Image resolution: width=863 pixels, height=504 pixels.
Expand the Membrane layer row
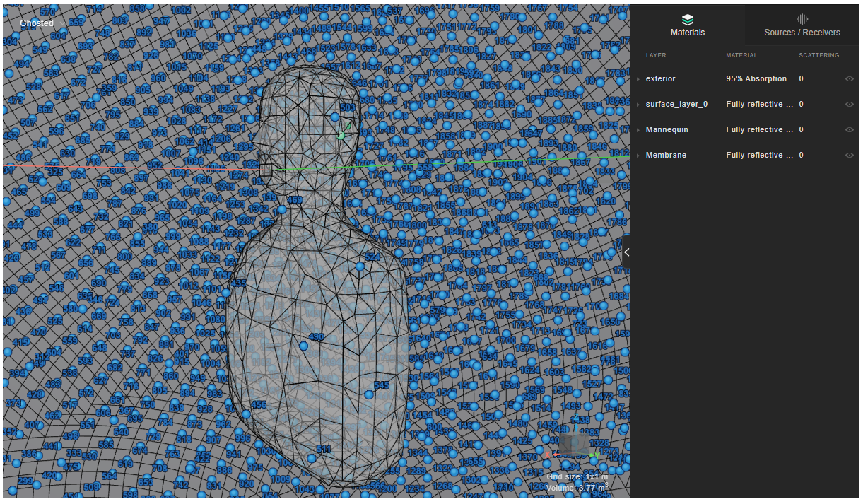pos(638,156)
